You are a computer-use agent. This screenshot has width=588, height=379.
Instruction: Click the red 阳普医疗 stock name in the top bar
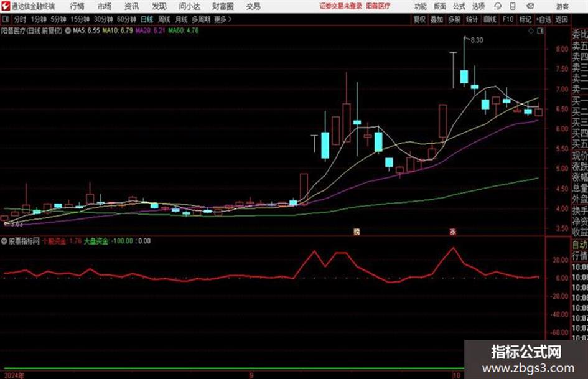(378, 6)
